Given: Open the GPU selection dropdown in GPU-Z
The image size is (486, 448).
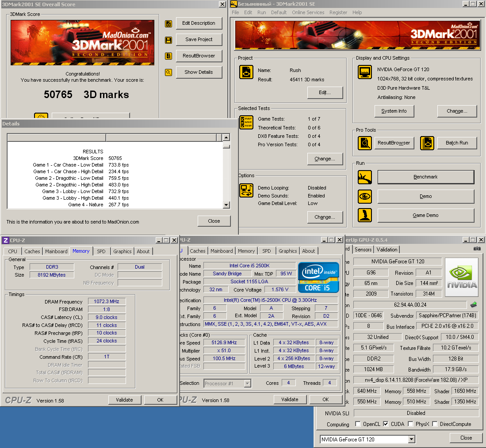Looking at the screenshot, I should 411,439.
